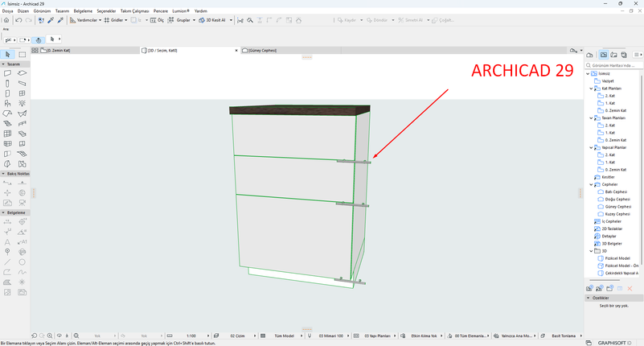This screenshot has width=644, height=346.
Task: Open the Yardımcılar dropdown arrow
Action: click(x=100, y=20)
